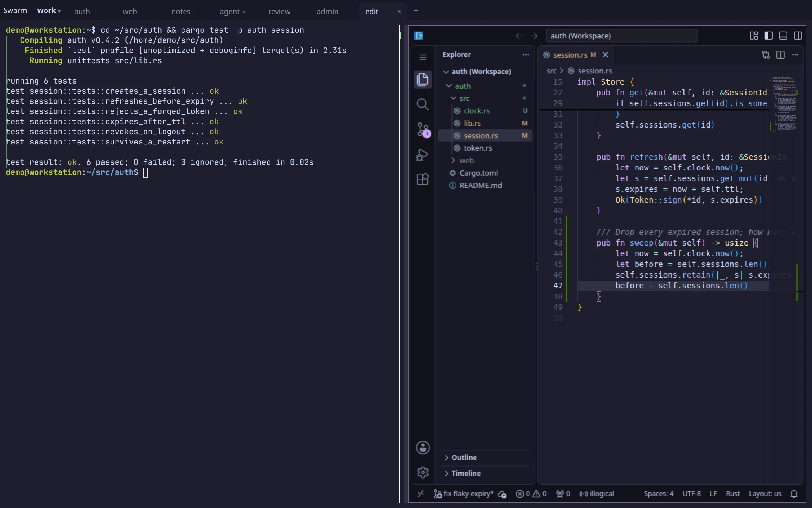
Task: Toggle the secondary side bar
Action: tap(798, 36)
